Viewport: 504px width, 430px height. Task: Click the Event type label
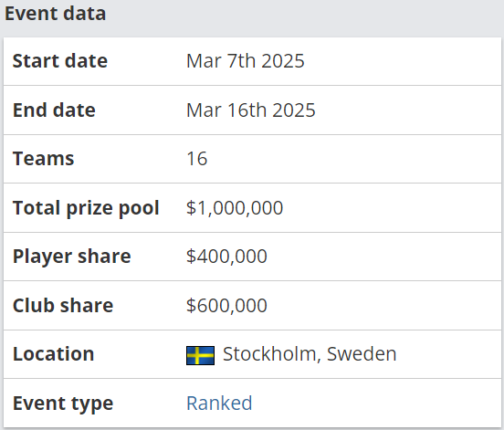point(63,404)
